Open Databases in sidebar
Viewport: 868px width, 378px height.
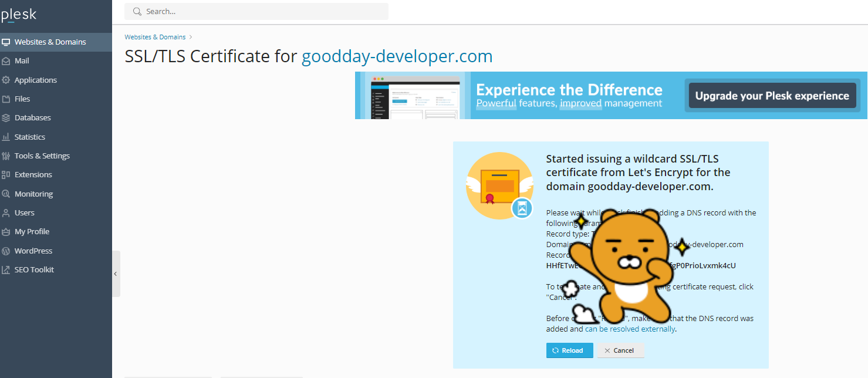56,118
